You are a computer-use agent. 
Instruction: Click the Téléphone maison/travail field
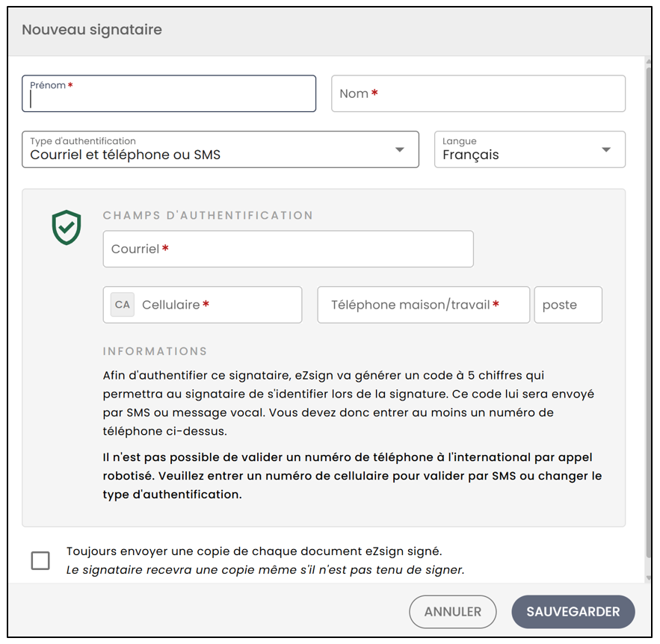click(x=424, y=305)
